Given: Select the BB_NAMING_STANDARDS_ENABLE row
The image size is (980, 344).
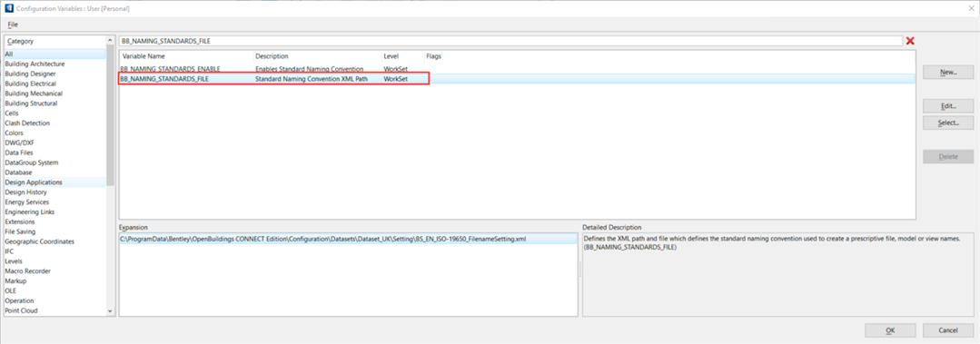Looking at the screenshot, I should [518, 69].
